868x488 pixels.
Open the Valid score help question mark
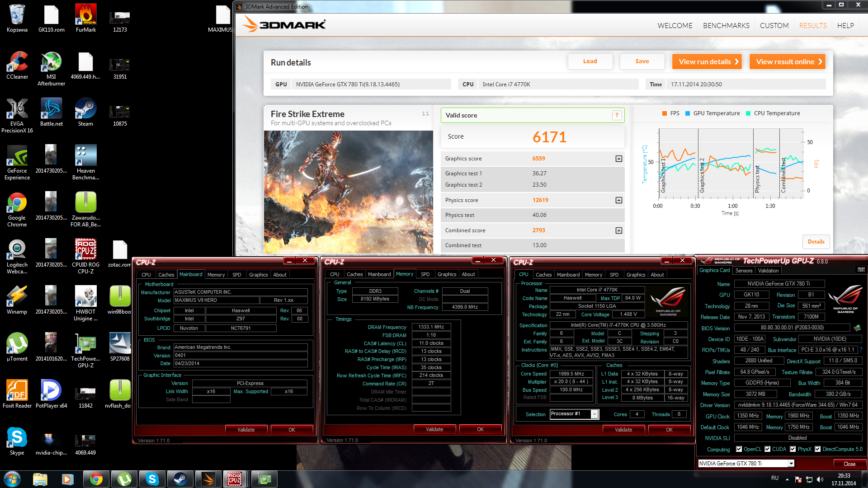(x=617, y=115)
